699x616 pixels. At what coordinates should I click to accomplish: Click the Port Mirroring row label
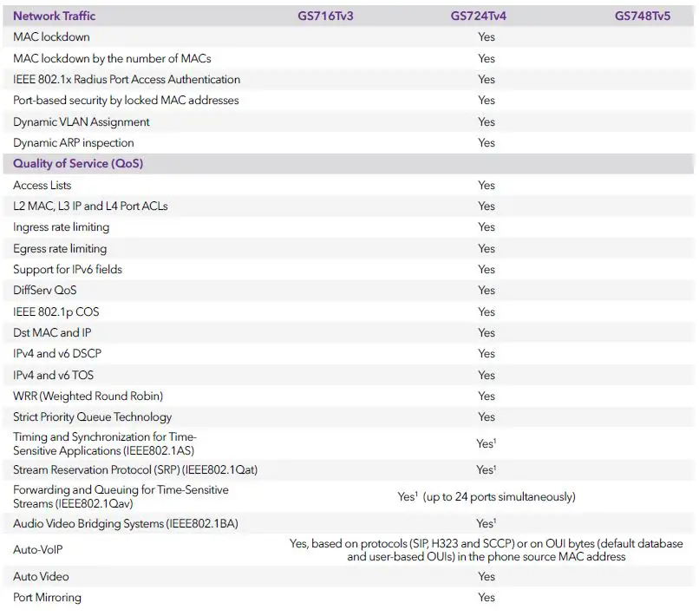(x=45, y=598)
